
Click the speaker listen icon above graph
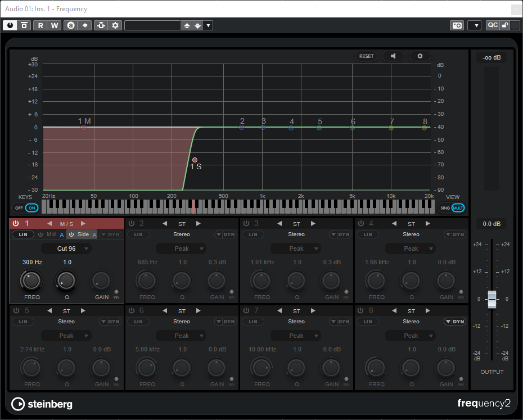click(x=393, y=56)
